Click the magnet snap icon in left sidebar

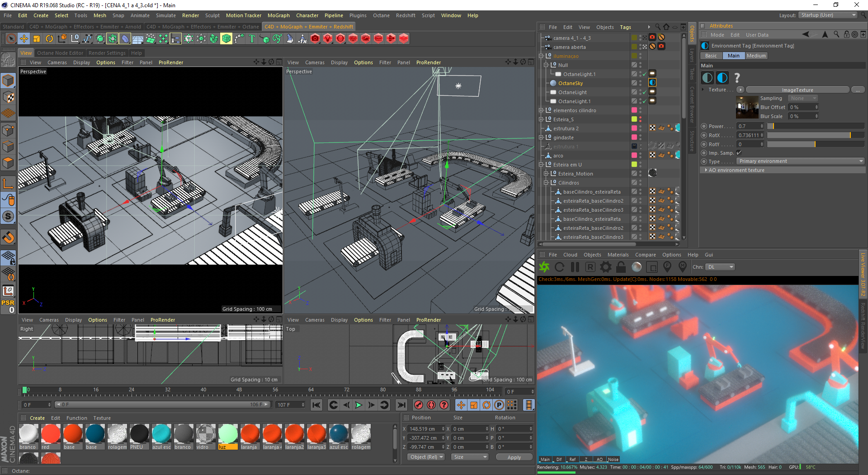click(8, 237)
